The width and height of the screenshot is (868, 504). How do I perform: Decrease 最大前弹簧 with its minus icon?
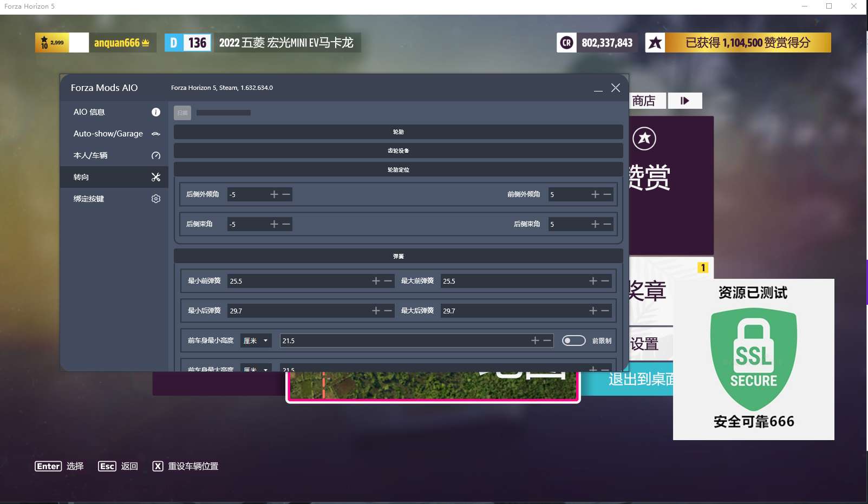pos(605,281)
